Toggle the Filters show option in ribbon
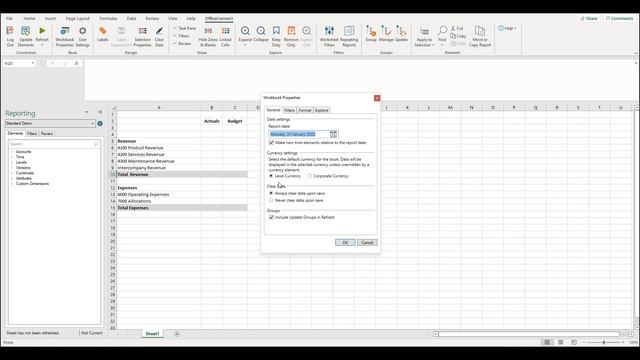This screenshot has width=640, height=360. coord(181,36)
